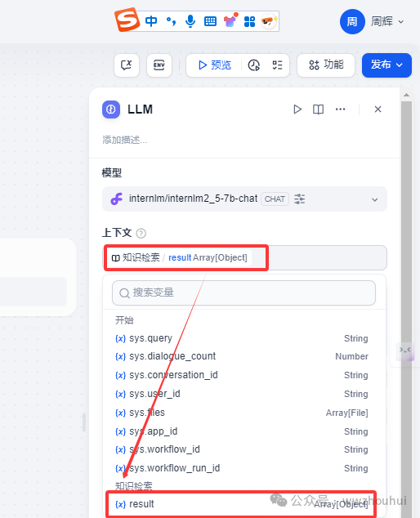
Task: Click the Sogou avatar mascot icon
Action: click(x=269, y=21)
